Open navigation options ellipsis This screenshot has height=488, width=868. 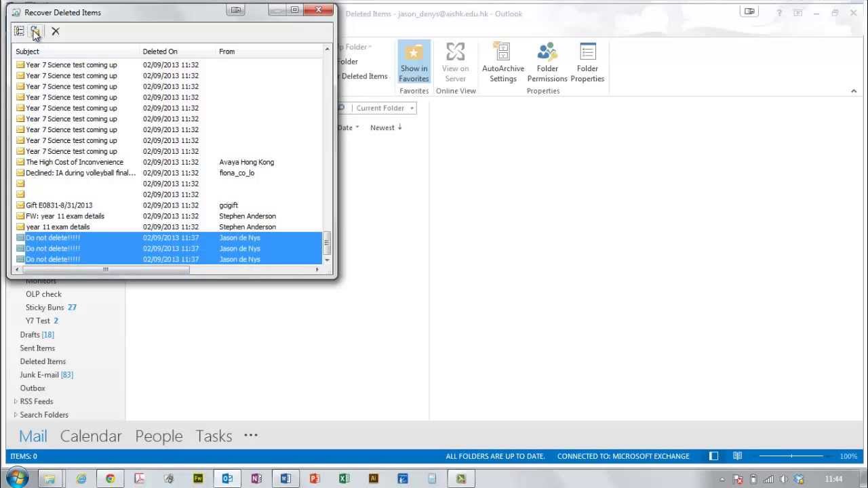(x=251, y=436)
